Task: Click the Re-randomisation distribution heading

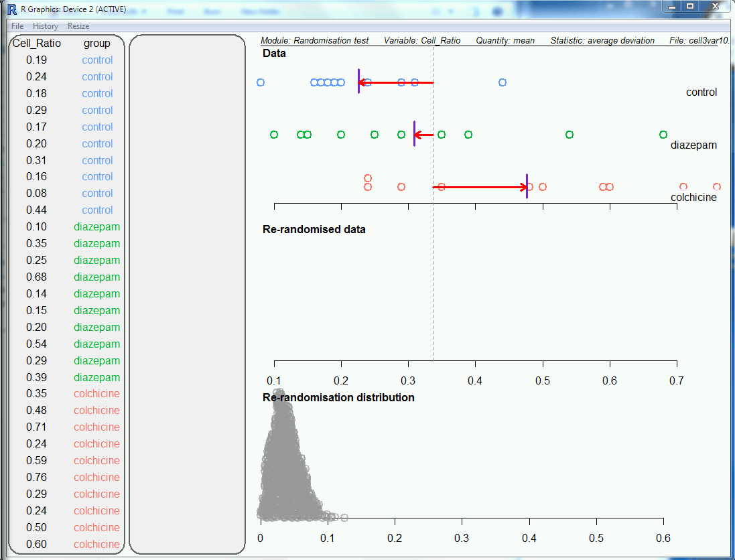Action: click(x=338, y=397)
